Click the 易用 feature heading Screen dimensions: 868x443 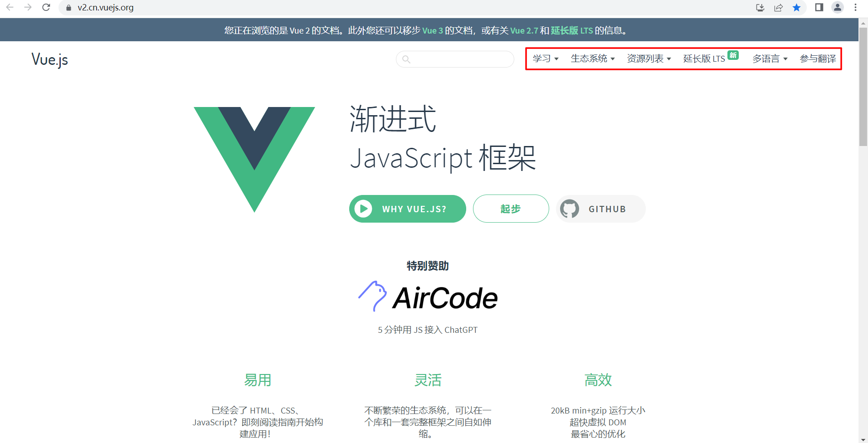tap(258, 380)
